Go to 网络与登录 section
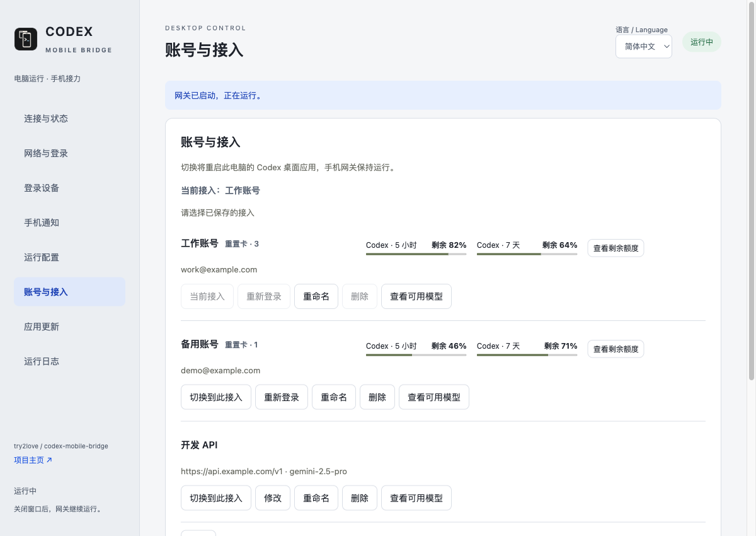The height and width of the screenshot is (536, 756). point(69,153)
